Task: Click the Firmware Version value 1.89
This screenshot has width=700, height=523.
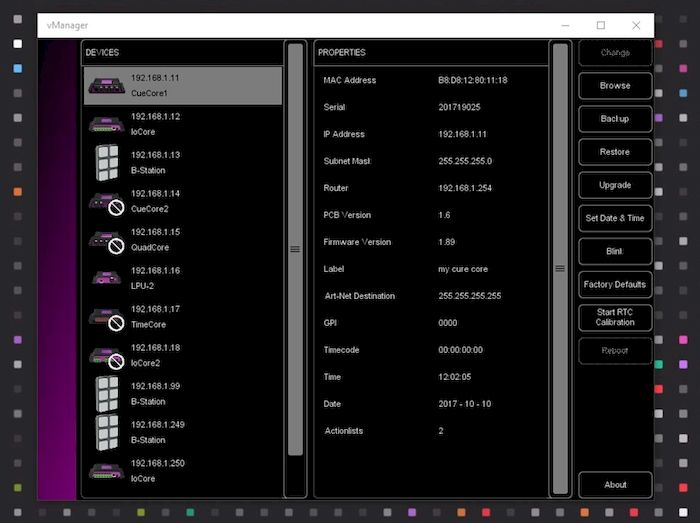Action: pos(446,242)
